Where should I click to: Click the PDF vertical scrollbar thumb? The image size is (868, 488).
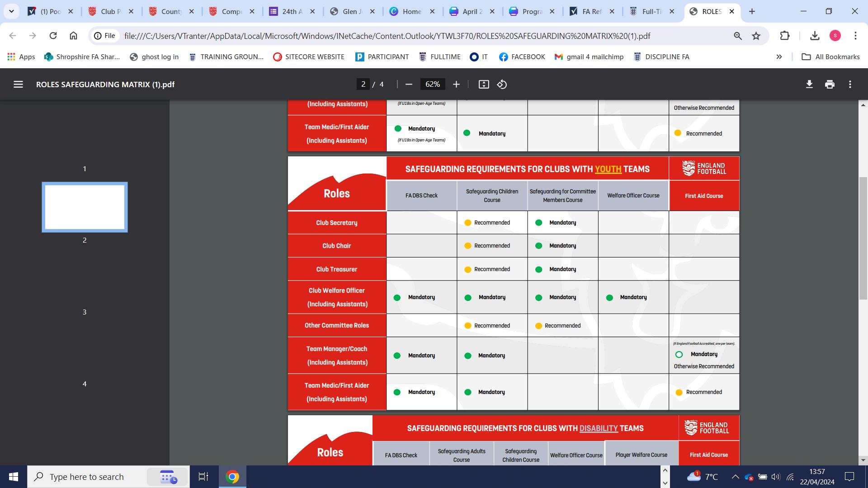click(863, 238)
